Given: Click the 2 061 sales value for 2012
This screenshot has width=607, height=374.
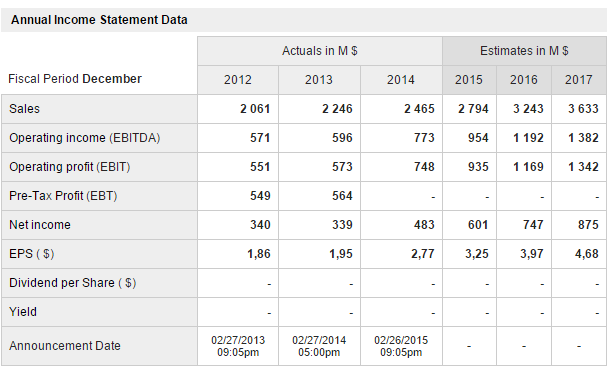Looking at the screenshot, I should [255, 109].
